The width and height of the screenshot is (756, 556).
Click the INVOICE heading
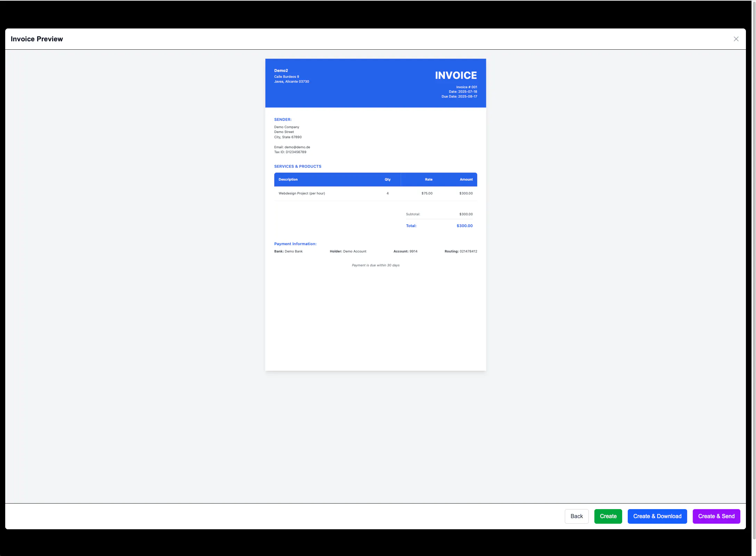click(456, 75)
